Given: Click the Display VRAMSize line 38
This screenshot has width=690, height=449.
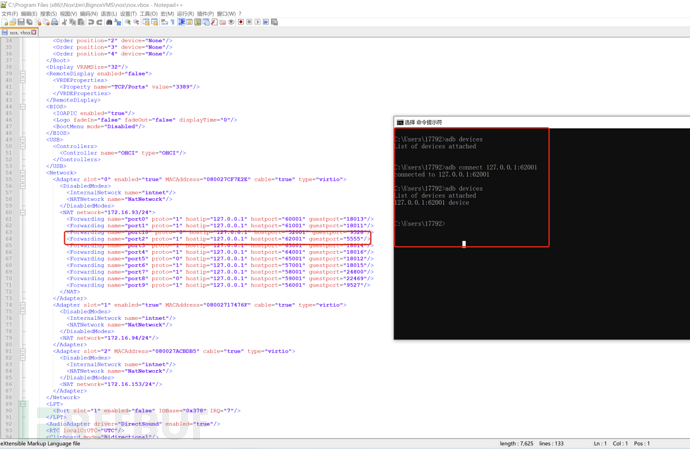Looking at the screenshot, I should pyautogui.click(x=87, y=67).
